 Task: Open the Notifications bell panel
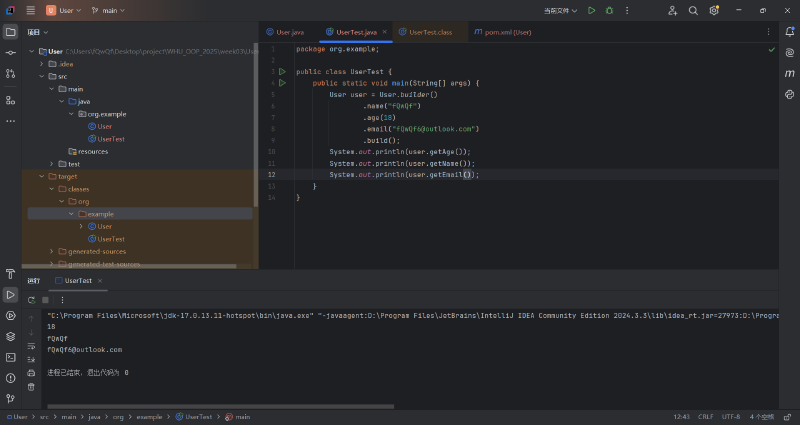[x=789, y=32]
